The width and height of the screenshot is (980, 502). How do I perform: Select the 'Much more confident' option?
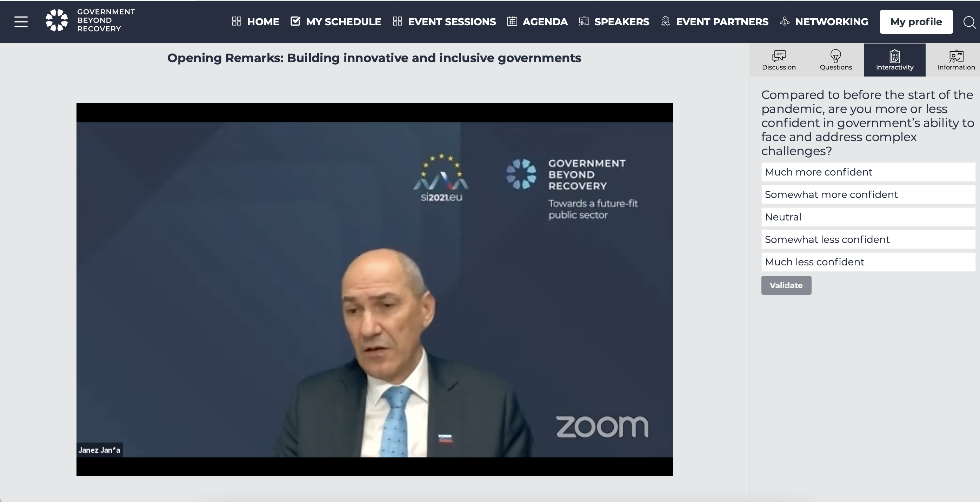coord(868,172)
